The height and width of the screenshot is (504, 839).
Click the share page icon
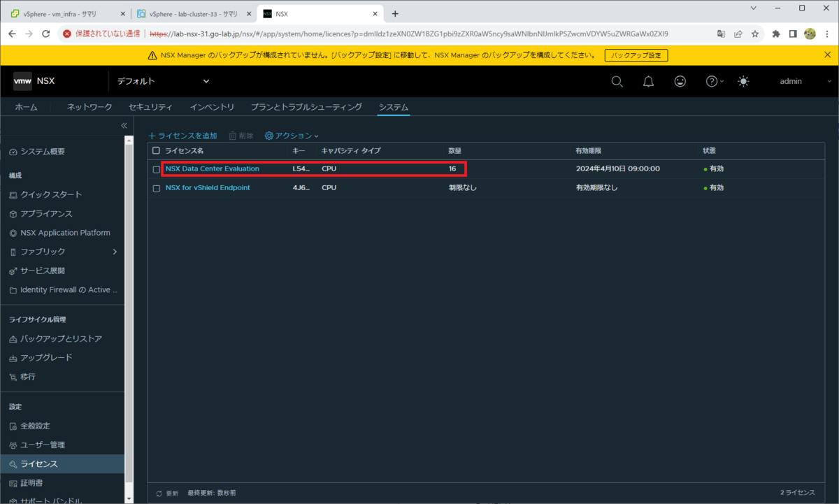pyautogui.click(x=738, y=34)
